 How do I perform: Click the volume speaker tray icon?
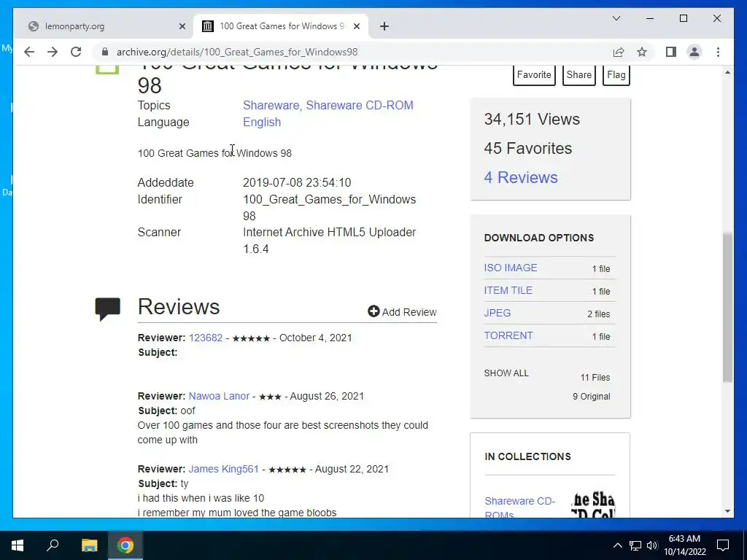point(651,545)
